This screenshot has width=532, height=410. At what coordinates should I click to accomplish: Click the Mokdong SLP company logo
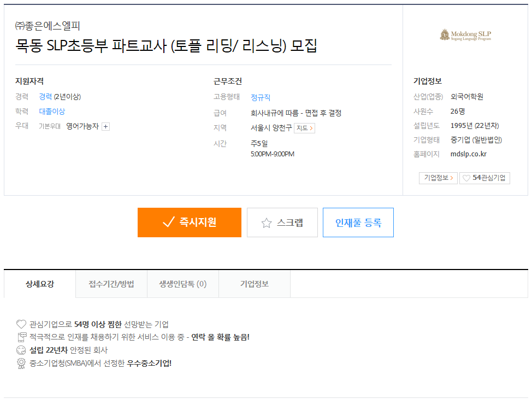(x=465, y=34)
